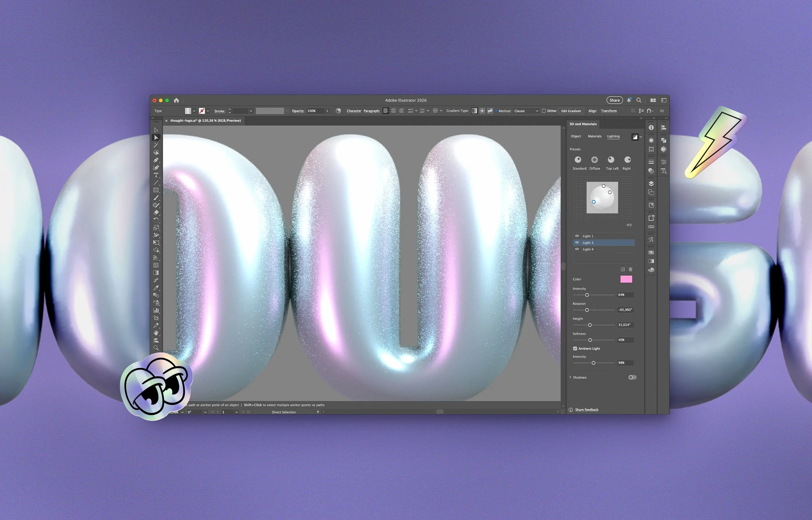The image size is (812, 520).
Task: Switch to the Object tab
Action: click(x=576, y=136)
